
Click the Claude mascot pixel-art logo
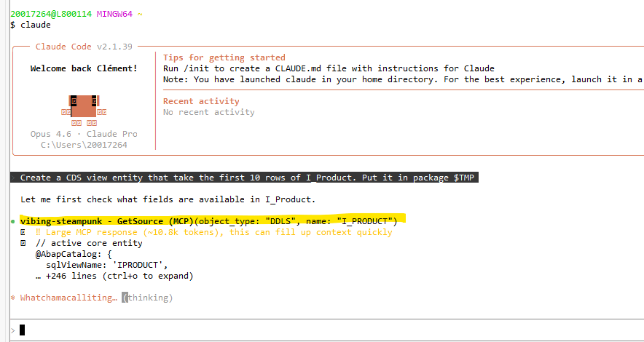[83, 108]
